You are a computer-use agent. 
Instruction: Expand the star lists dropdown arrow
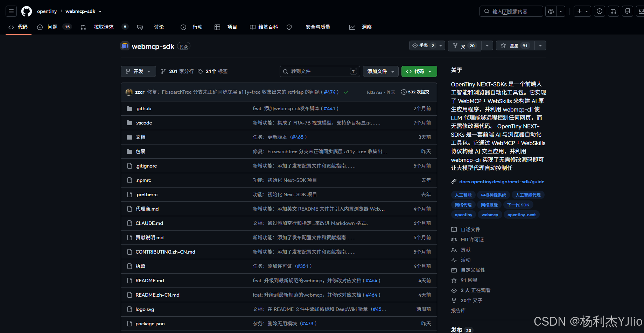coord(540,45)
